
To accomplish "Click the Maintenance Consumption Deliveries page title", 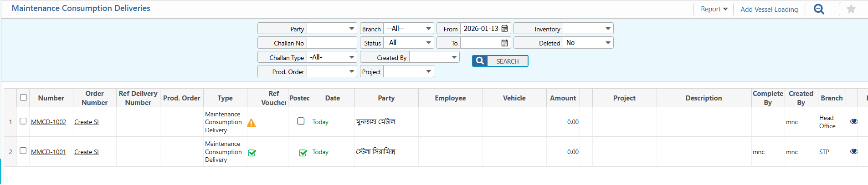I will 81,8.
